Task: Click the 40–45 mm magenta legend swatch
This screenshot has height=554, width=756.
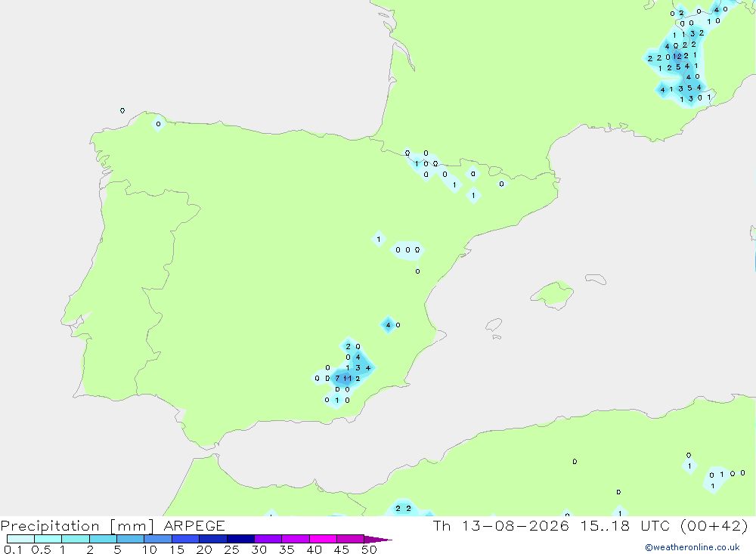Action: (x=323, y=539)
